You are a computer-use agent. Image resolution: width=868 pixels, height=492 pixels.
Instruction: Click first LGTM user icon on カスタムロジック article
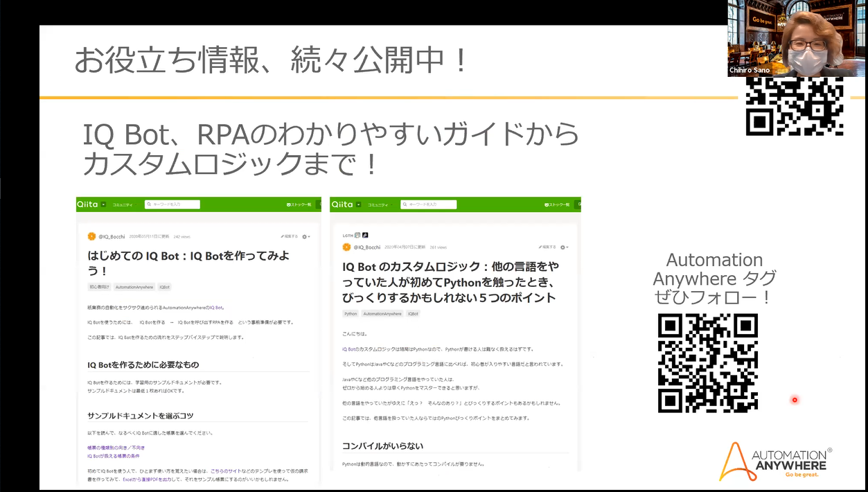(x=358, y=235)
